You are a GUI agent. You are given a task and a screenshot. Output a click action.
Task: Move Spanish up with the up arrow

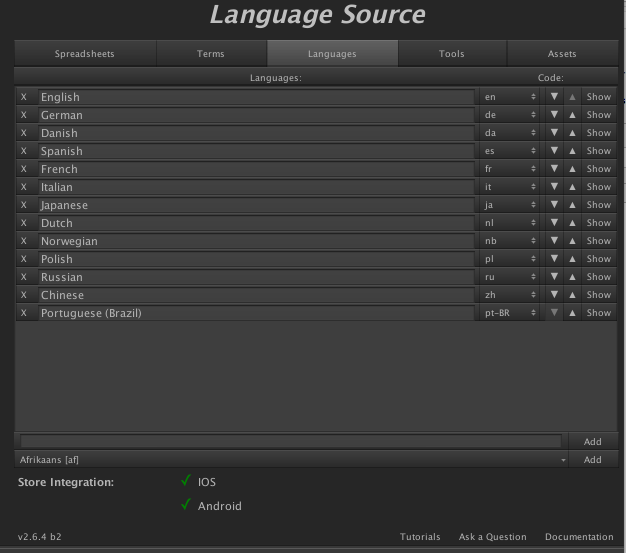(x=572, y=151)
